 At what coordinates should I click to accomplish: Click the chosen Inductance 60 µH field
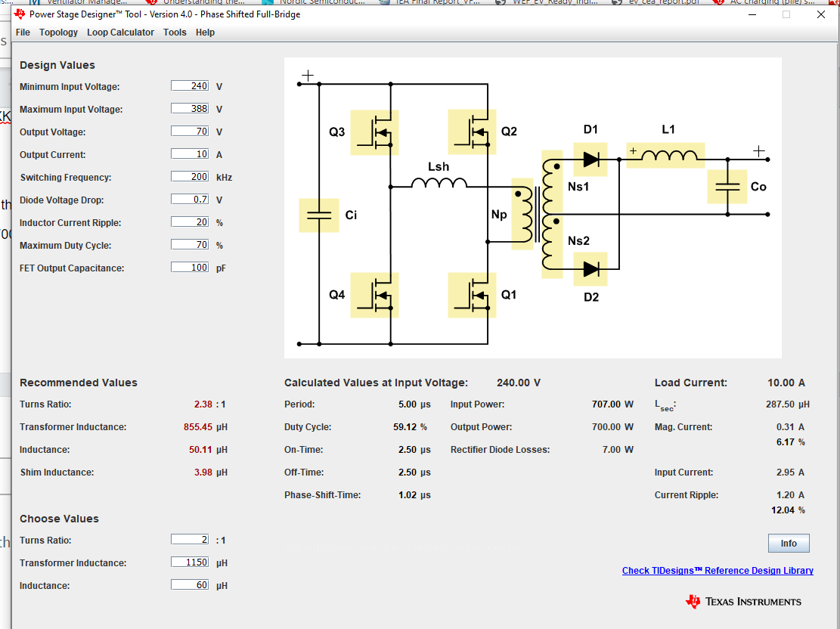(x=190, y=584)
